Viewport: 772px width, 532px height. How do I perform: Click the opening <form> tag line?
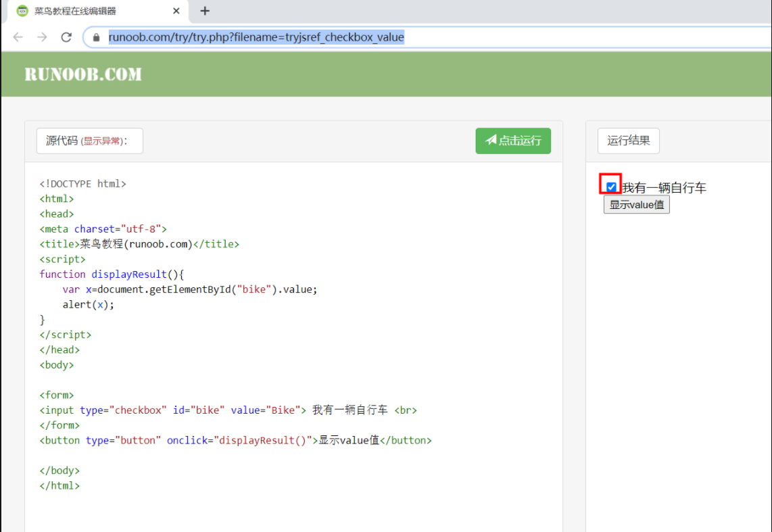coord(57,395)
